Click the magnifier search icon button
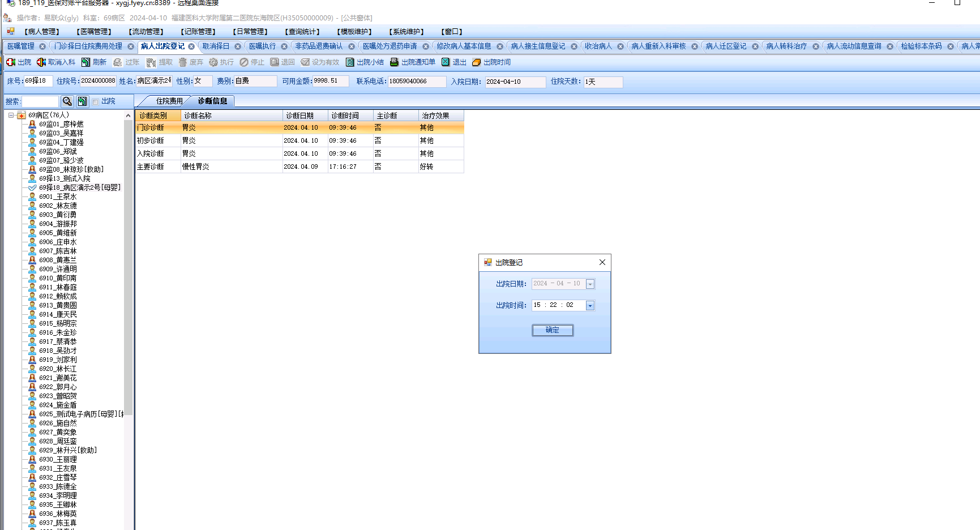The image size is (980, 530). (67, 101)
